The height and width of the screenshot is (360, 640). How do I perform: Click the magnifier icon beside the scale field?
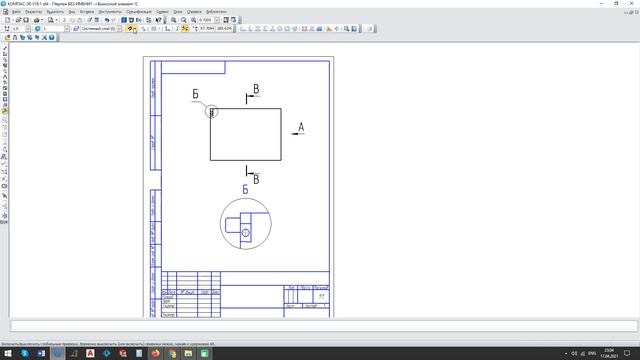tap(193, 20)
